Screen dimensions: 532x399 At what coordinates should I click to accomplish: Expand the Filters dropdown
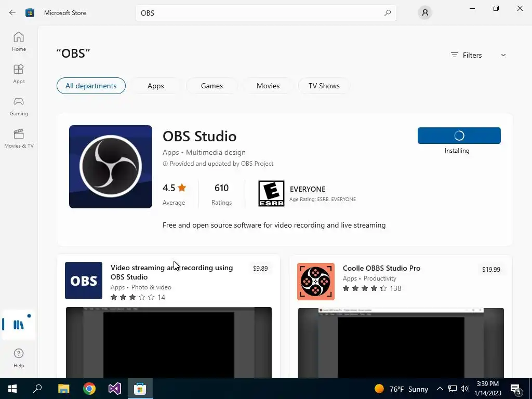point(478,55)
